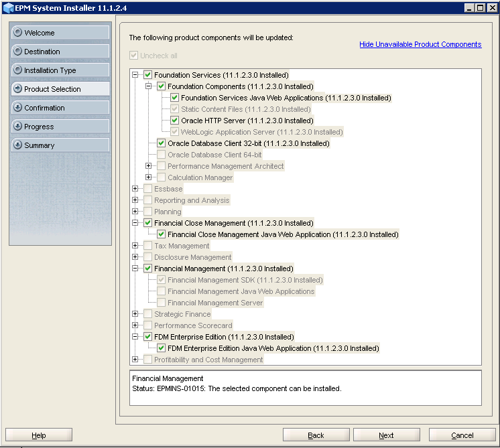Uncheck the FDM Enterprise Edition checkbox

tap(147, 337)
